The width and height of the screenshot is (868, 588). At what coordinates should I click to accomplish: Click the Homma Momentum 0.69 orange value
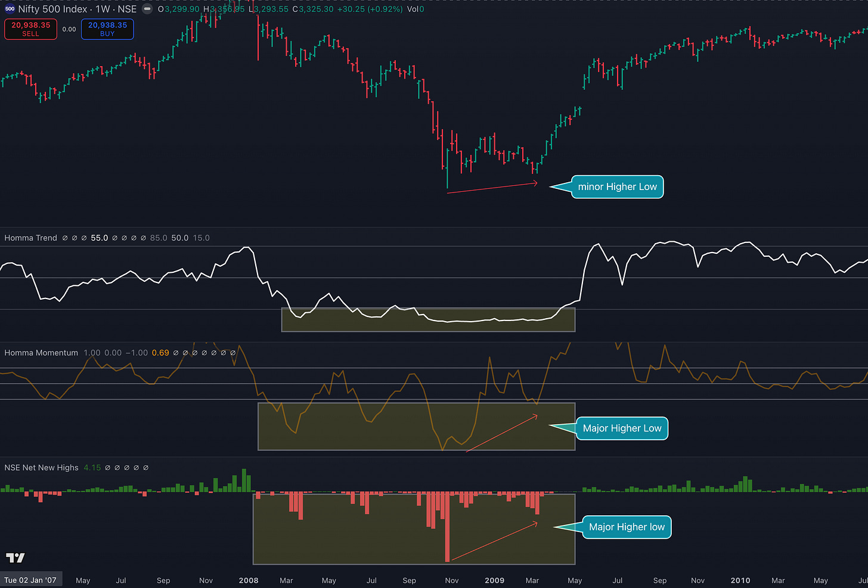[160, 353]
